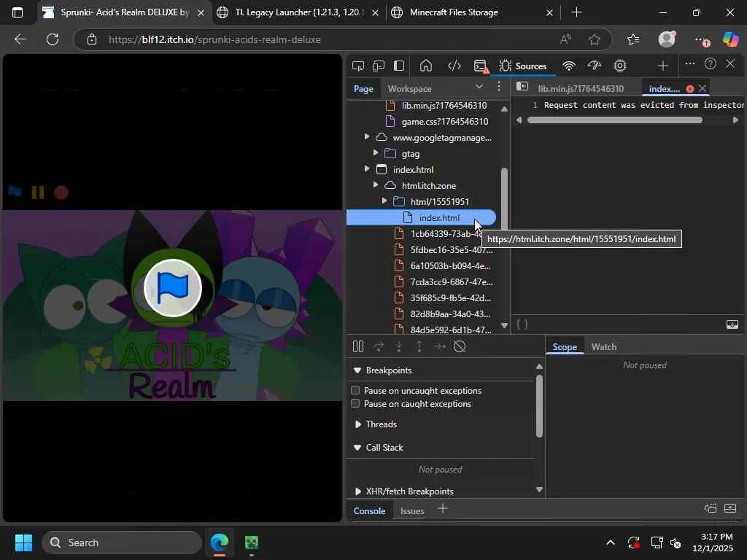Image resolution: width=747 pixels, height=560 pixels.
Task: Open the Performance panel gauge icon
Action: [x=594, y=66]
